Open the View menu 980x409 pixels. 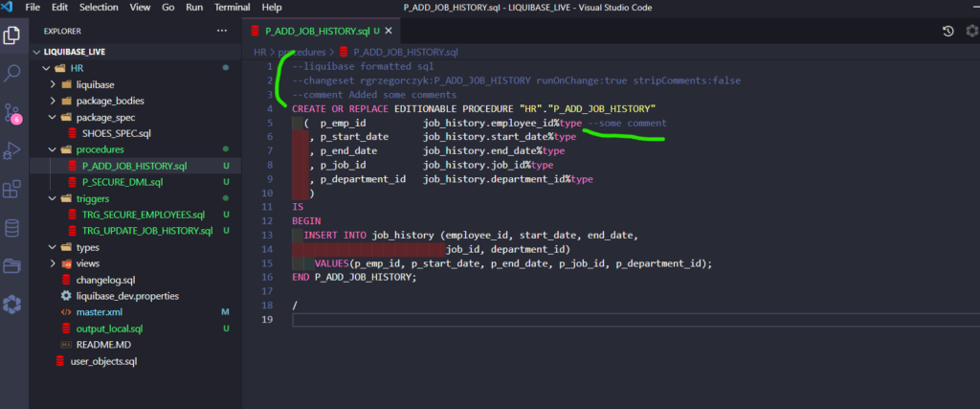(x=140, y=8)
